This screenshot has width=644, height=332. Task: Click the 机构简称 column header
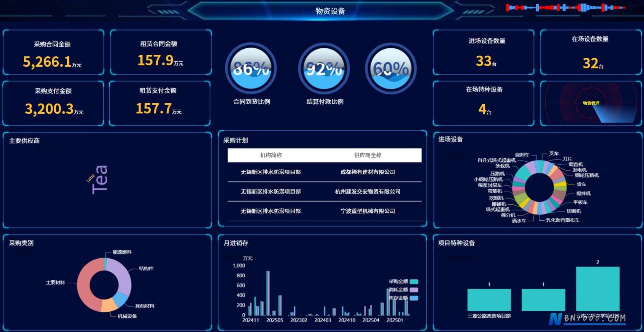click(271, 155)
